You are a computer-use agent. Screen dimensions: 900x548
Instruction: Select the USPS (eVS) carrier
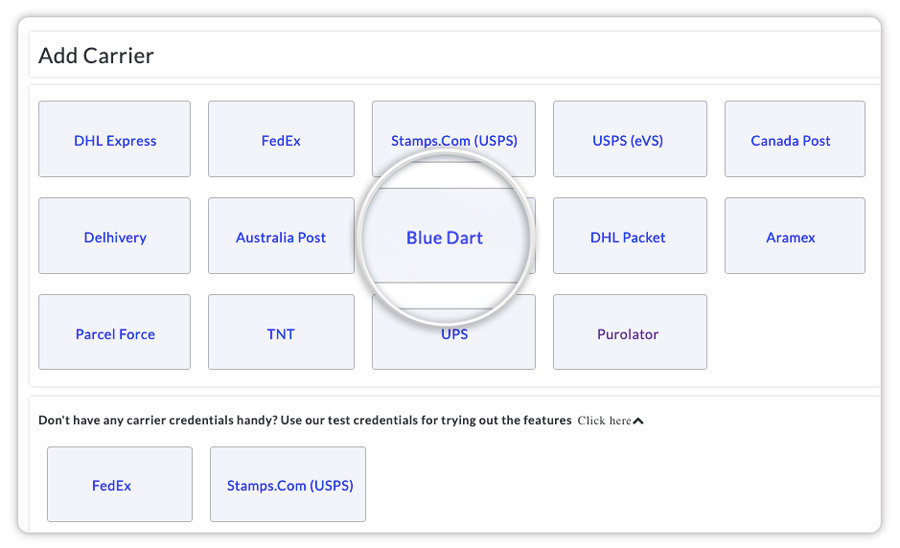[630, 139]
